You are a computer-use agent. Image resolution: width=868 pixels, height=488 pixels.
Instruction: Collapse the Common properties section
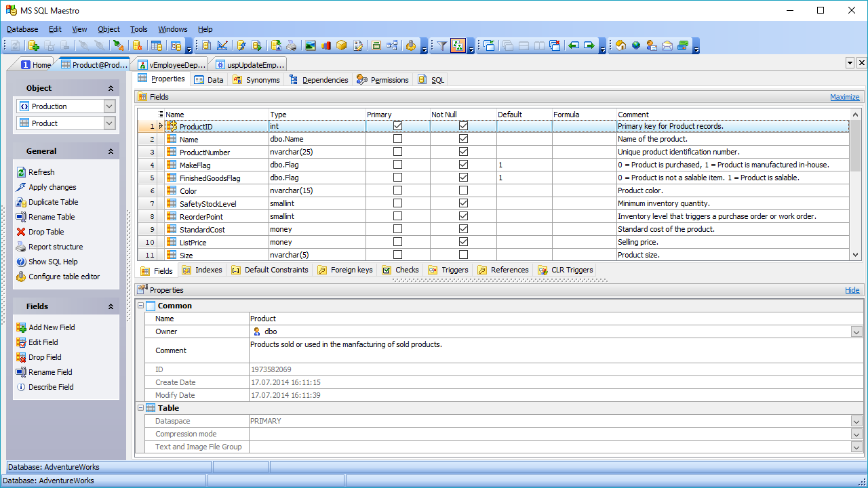pyautogui.click(x=140, y=306)
